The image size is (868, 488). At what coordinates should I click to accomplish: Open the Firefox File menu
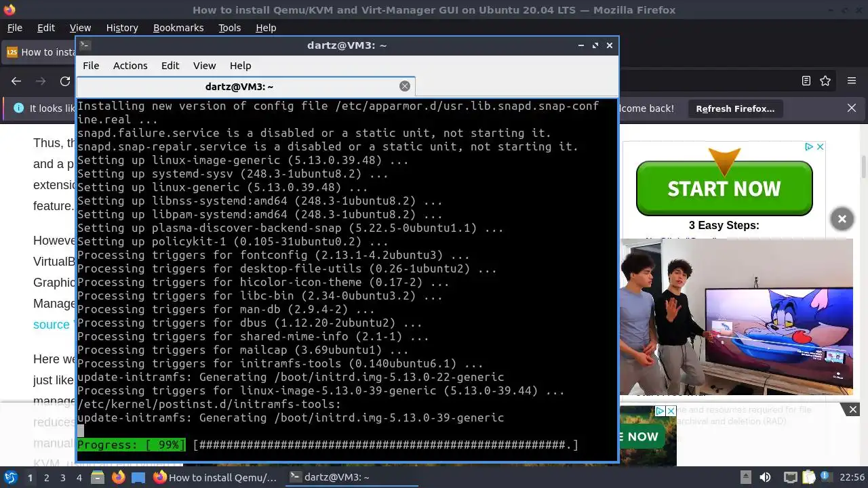point(14,28)
